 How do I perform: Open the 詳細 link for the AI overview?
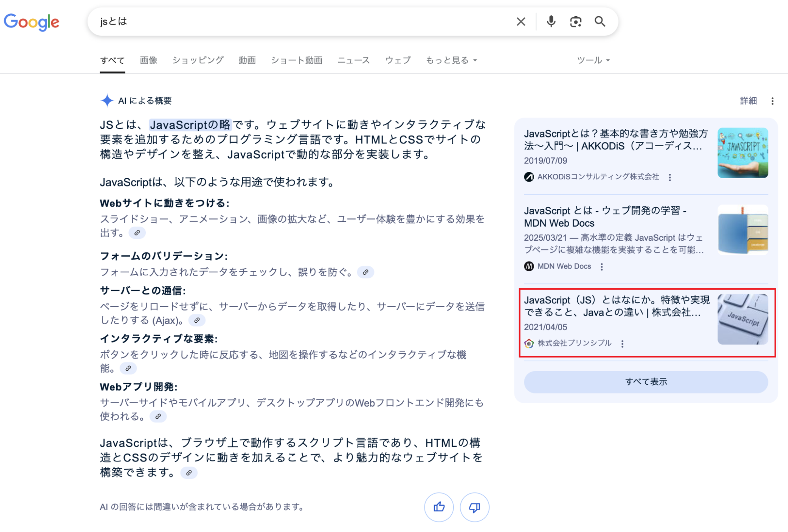point(748,101)
